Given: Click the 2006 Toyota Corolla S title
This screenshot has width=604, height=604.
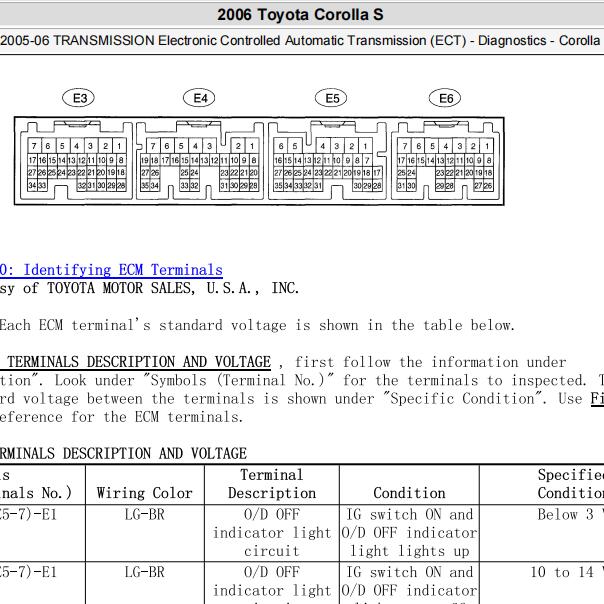Looking at the screenshot, I should 300,15.
